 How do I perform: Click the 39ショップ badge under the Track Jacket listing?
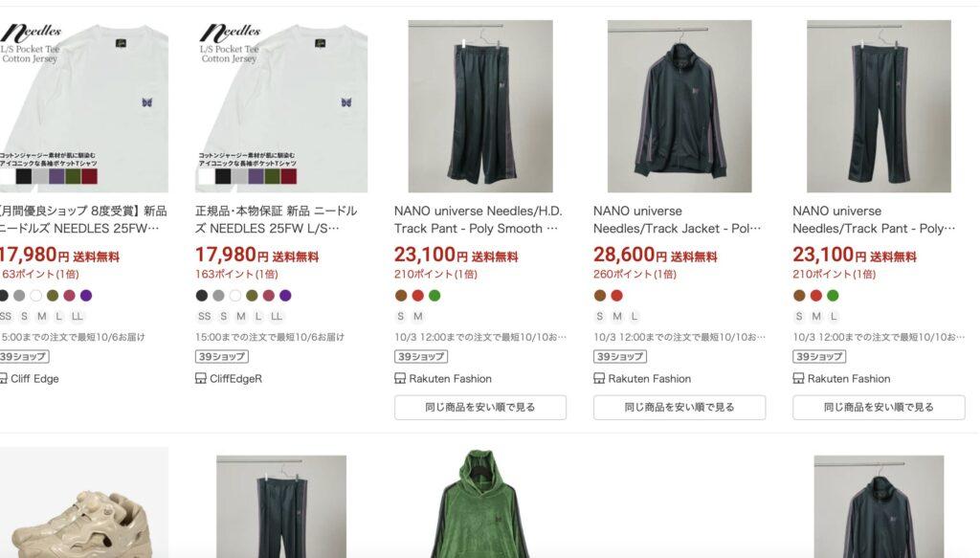click(x=620, y=356)
